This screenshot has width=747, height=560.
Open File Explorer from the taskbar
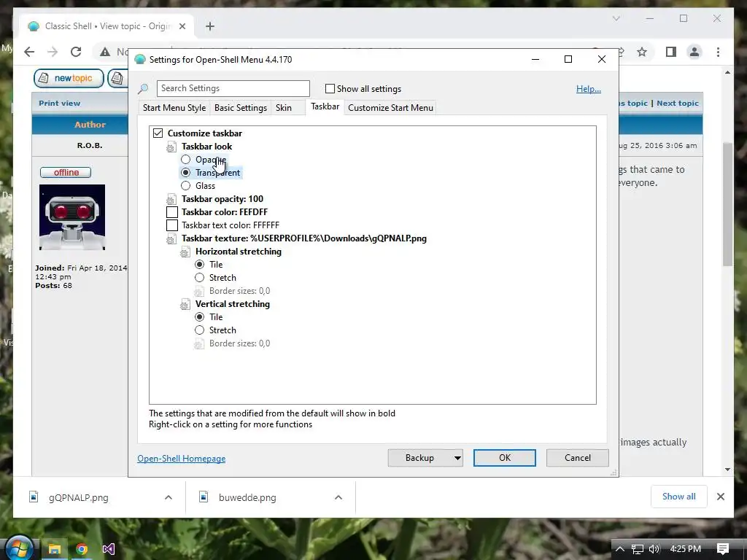[54, 549]
